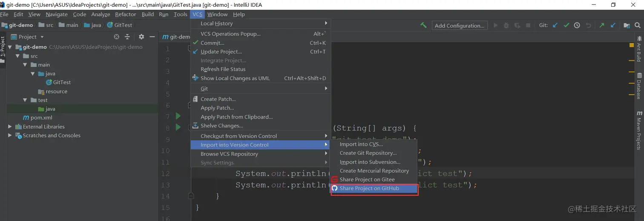The width and height of the screenshot is (644, 221).
Task: Choose Share Project on GitHub
Action: pyautogui.click(x=374, y=188)
